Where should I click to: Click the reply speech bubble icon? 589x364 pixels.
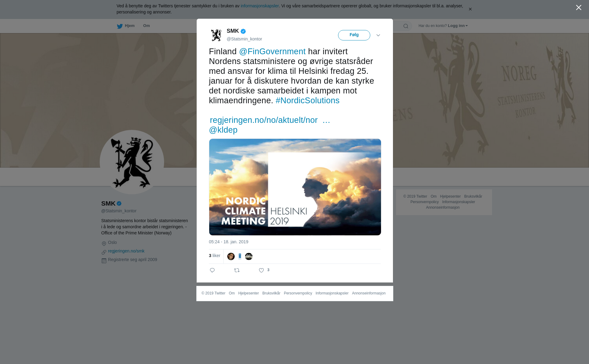tap(212, 270)
